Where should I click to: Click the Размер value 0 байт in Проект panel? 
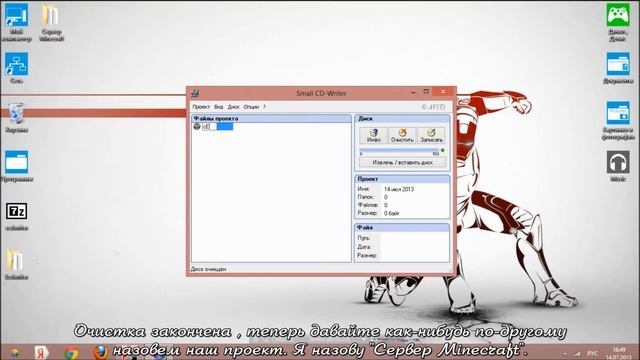391,213
